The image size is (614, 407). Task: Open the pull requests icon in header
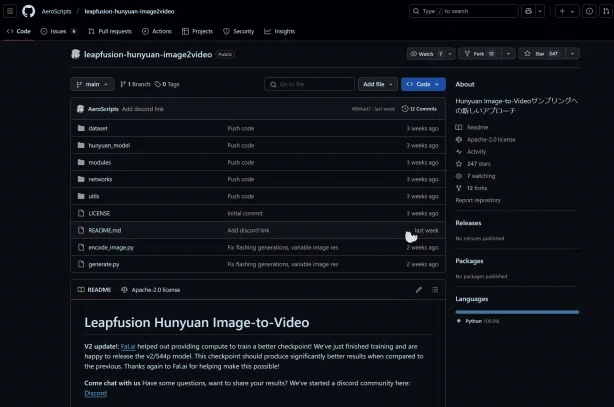point(606,11)
